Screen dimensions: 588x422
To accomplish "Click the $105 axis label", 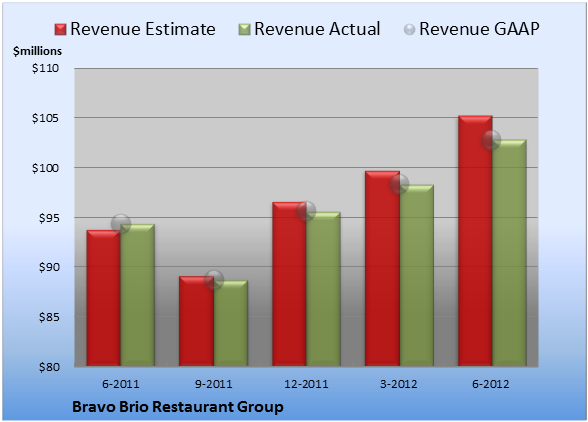I will point(45,119).
